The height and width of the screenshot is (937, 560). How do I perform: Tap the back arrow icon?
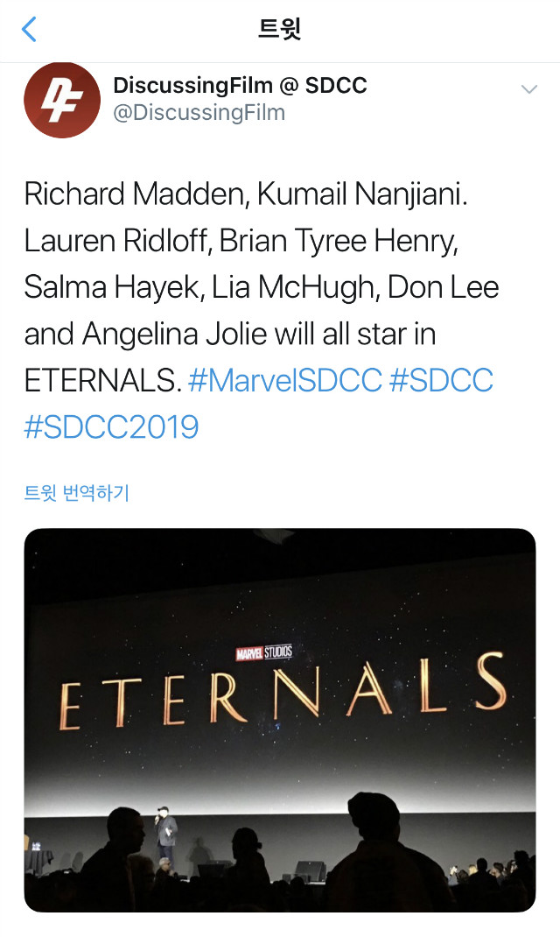click(x=30, y=29)
